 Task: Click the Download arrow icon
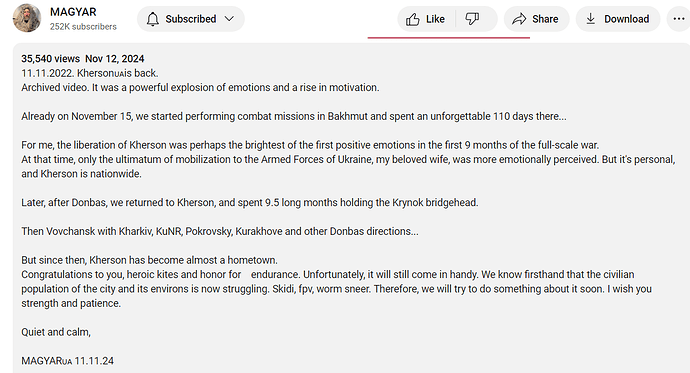pyautogui.click(x=591, y=19)
